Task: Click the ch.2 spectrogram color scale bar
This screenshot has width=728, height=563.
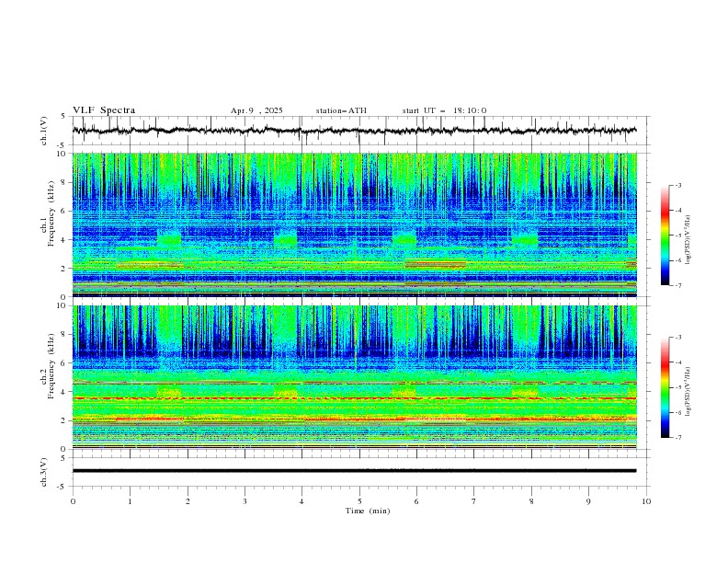Action: (x=665, y=387)
